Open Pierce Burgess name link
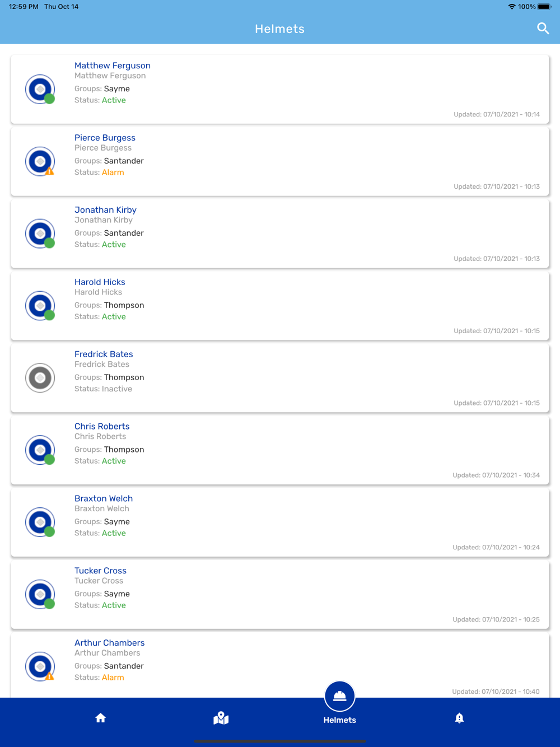Screen dimensions: 560x747 click(105, 138)
